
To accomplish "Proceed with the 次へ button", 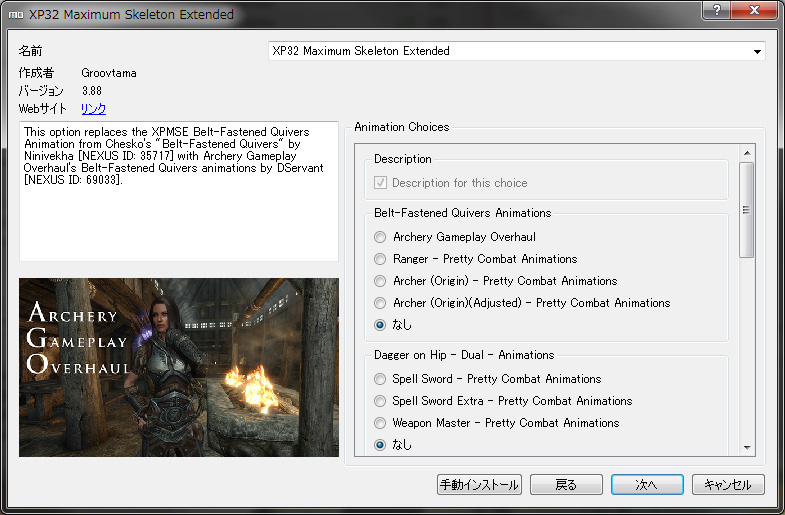I will pos(647,484).
